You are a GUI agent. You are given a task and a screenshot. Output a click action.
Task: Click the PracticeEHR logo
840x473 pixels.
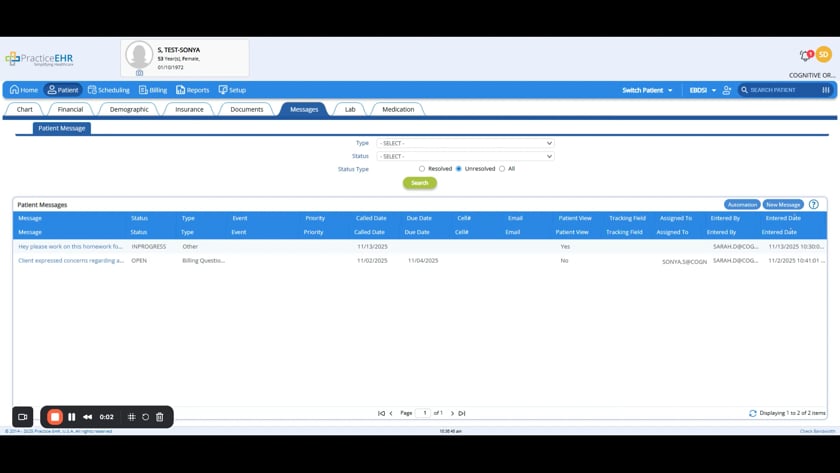[x=39, y=58]
